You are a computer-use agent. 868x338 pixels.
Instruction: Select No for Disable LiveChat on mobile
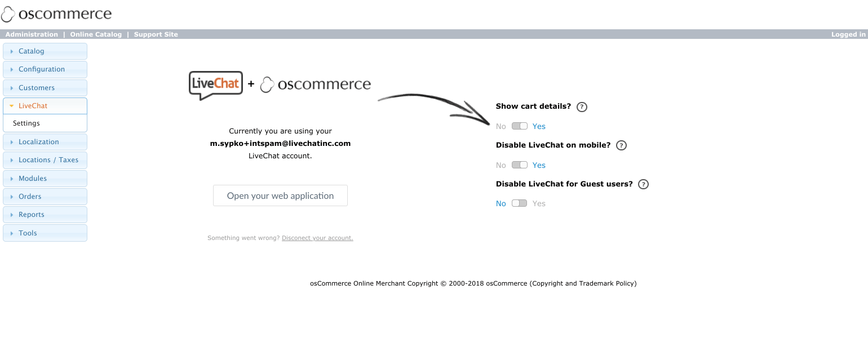tap(501, 165)
